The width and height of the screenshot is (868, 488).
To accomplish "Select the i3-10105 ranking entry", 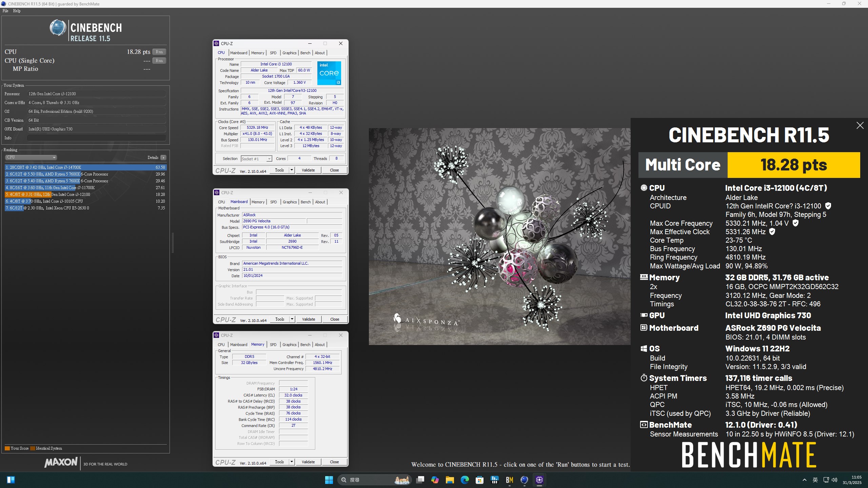I will click(85, 201).
